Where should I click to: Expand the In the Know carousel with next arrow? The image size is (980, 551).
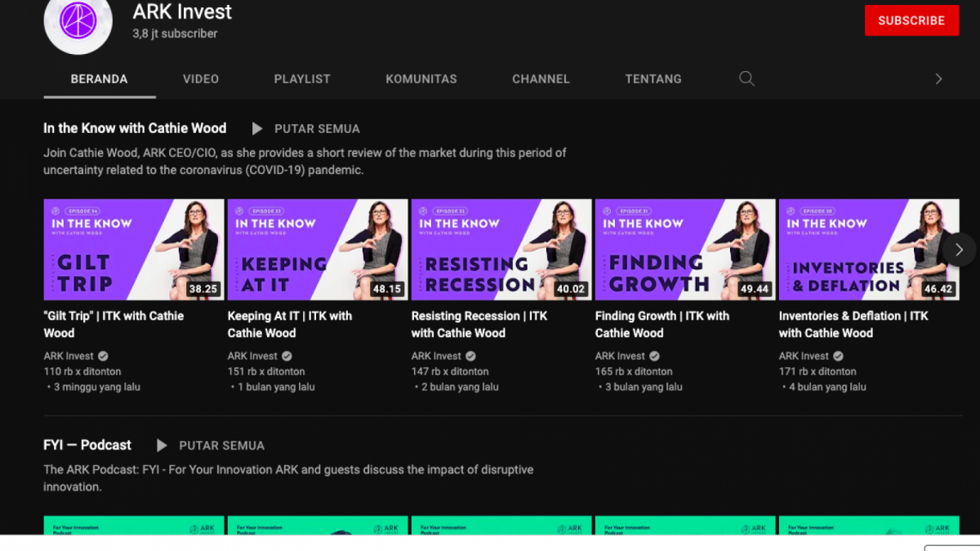pyautogui.click(x=958, y=250)
